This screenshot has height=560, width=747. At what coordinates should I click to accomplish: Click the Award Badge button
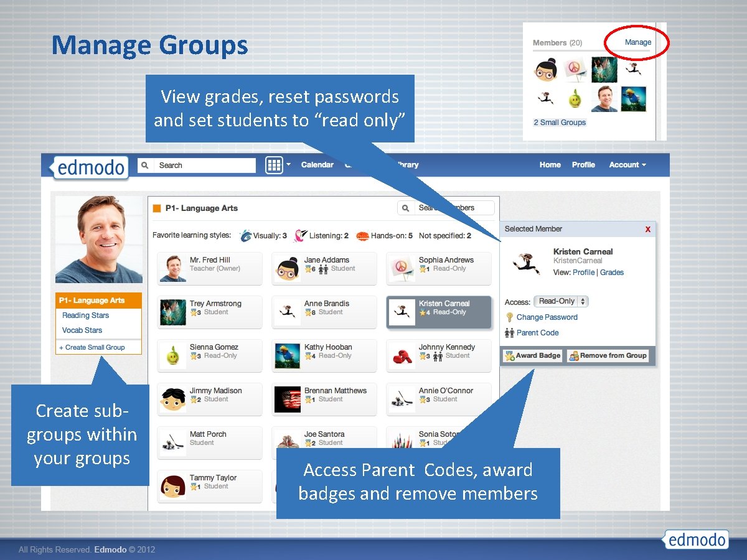coord(532,356)
